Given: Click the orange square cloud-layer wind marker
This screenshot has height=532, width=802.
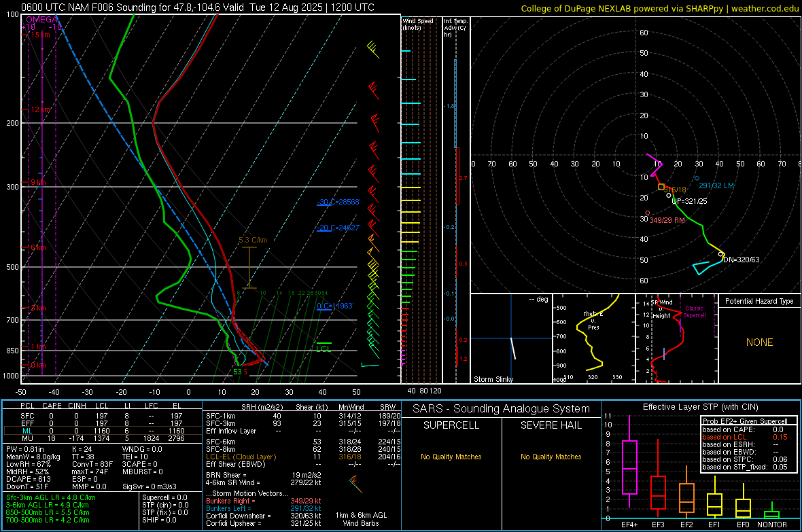Looking at the screenshot, I should pos(661,188).
